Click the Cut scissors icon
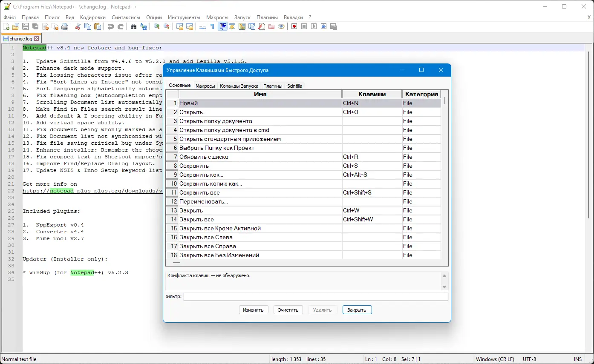 78,26
